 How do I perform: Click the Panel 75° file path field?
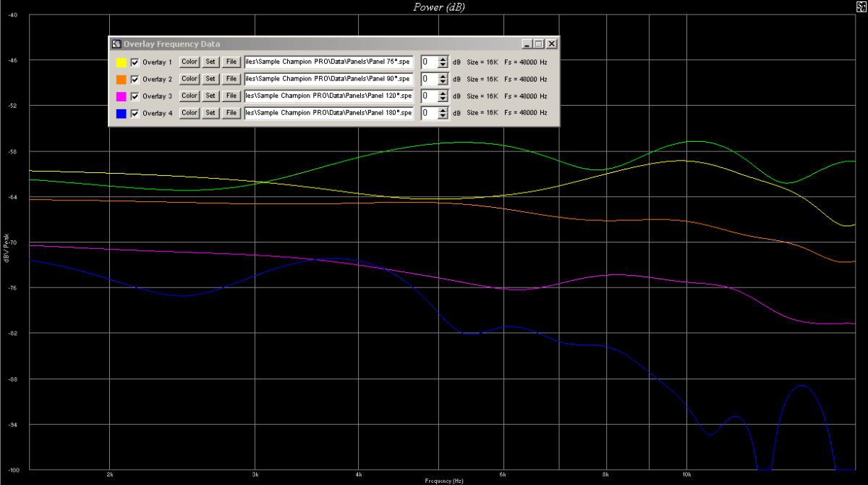328,62
